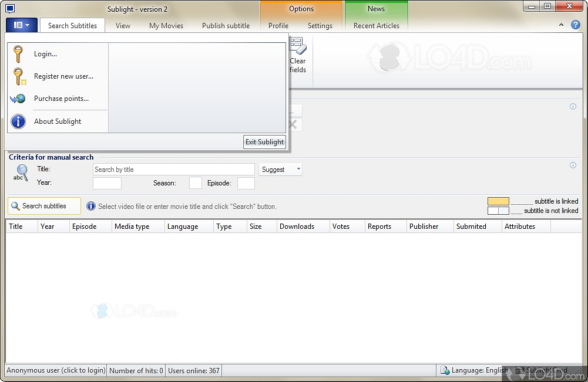Click the info icon beside search criteria

tap(573, 165)
